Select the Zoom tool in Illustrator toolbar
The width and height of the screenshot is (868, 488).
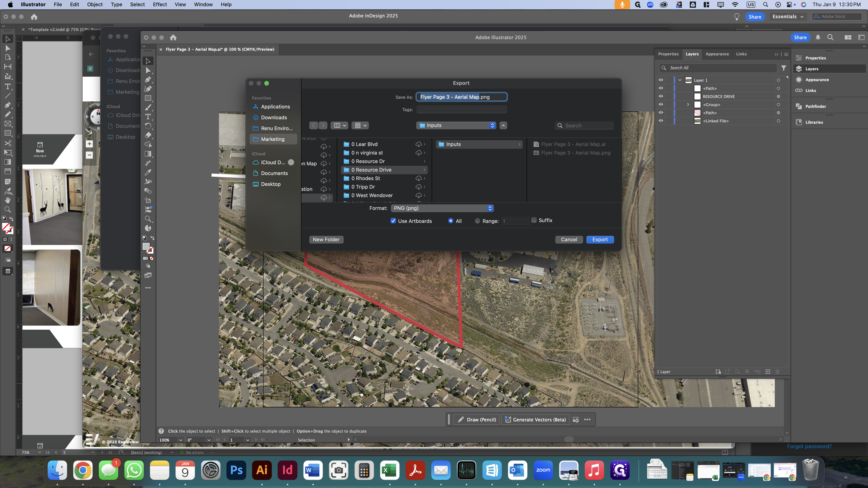click(148, 219)
